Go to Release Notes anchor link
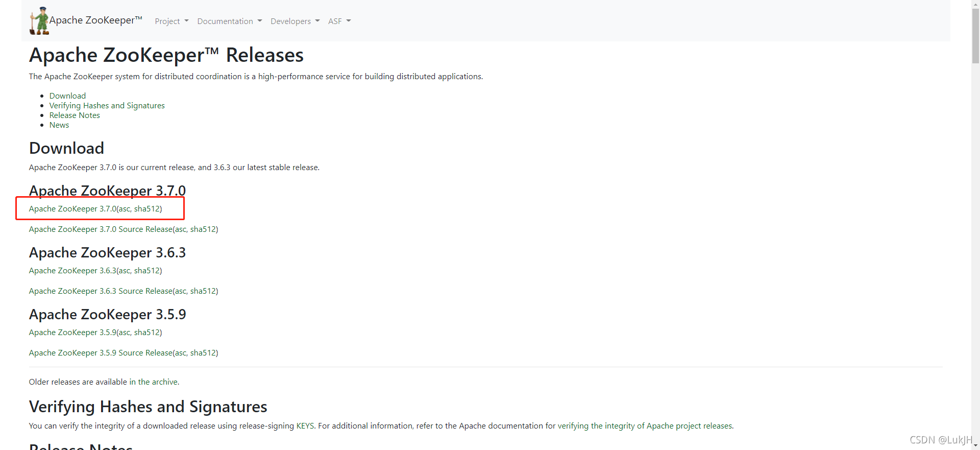This screenshot has width=980, height=450. pos(75,115)
